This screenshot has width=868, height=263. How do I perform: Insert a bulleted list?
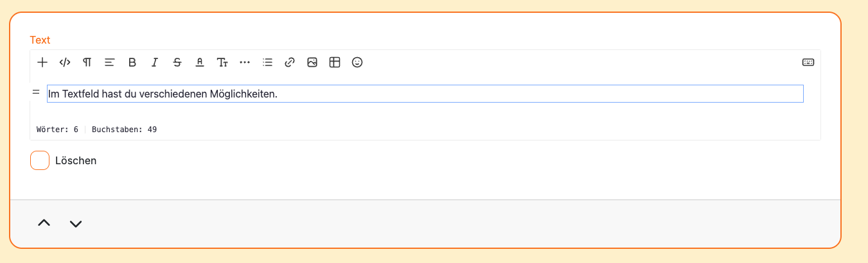[268, 62]
